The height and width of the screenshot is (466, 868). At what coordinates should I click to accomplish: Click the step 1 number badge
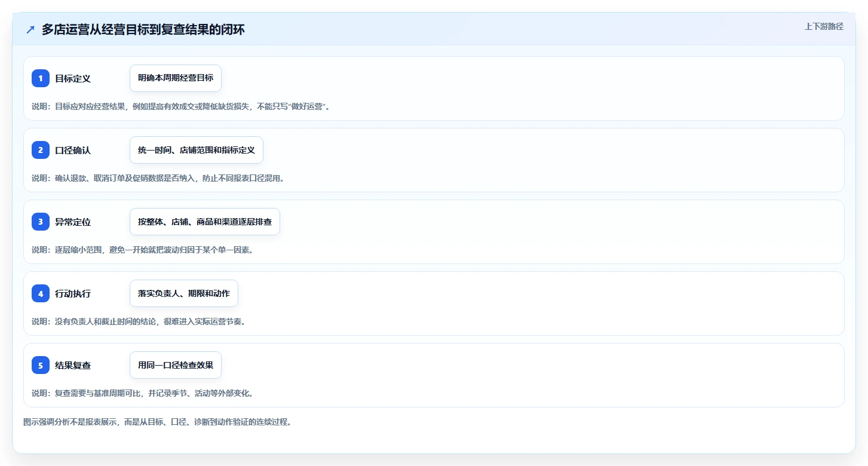(41, 78)
